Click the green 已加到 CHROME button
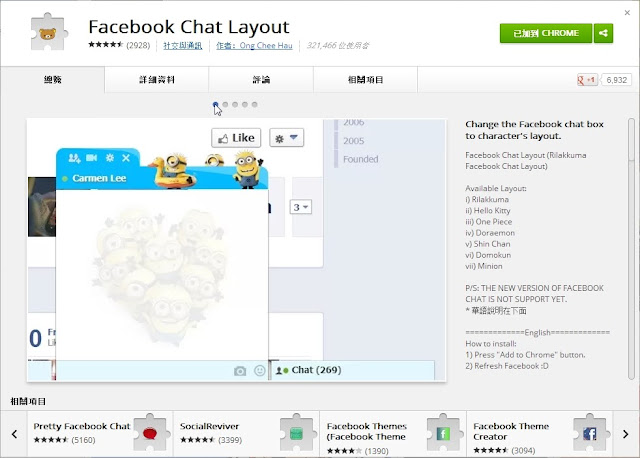The image size is (640, 458). (x=546, y=33)
